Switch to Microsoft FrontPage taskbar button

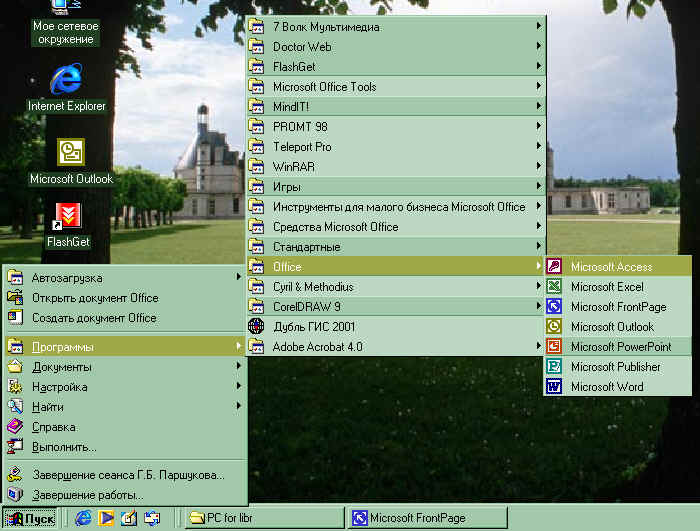click(x=428, y=518)
